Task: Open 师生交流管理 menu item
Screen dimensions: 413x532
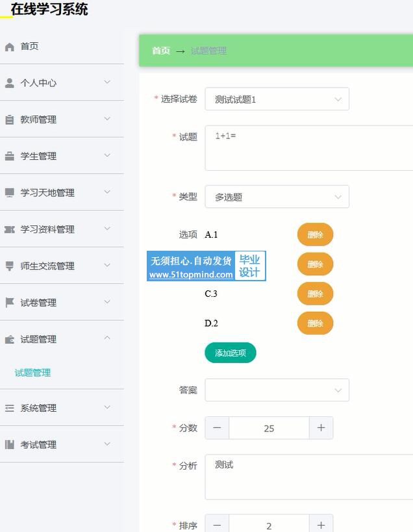Action: click(62, 266)
